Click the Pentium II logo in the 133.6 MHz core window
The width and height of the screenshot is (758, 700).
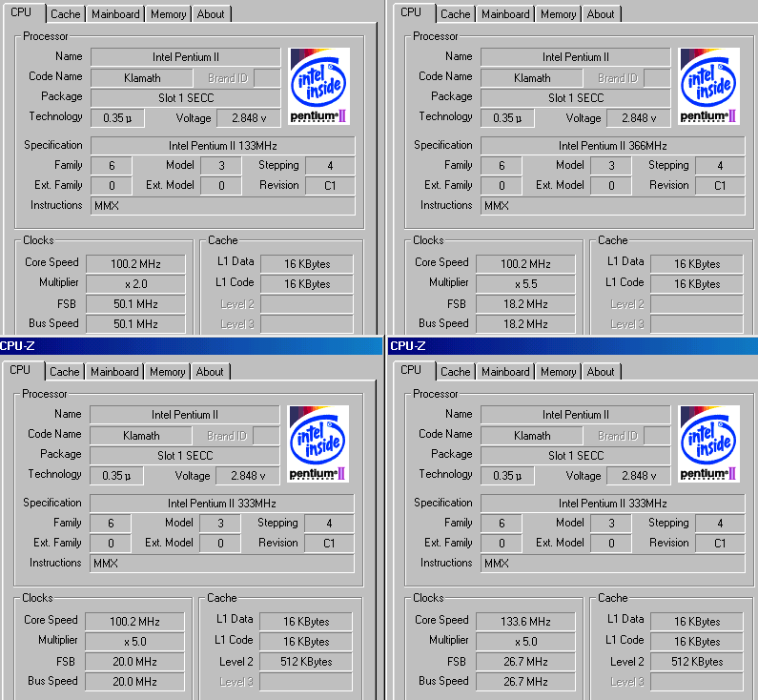[x=708, y=443]
